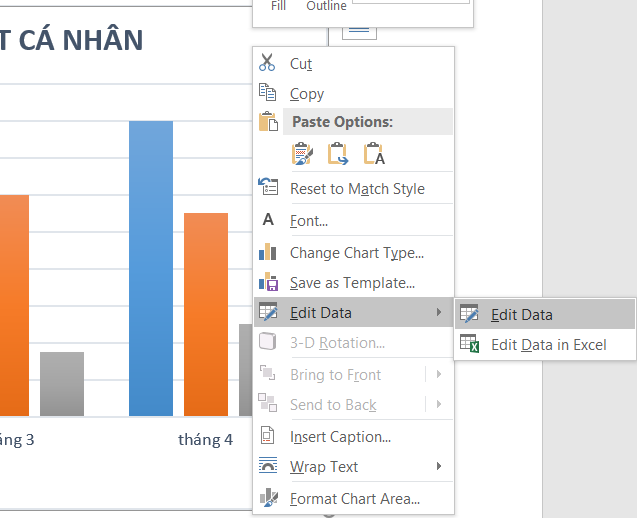Viewport: 637px width, 518px height.
Task: Click the Edit Data table icon in main menu
Action: pos(268,312)
